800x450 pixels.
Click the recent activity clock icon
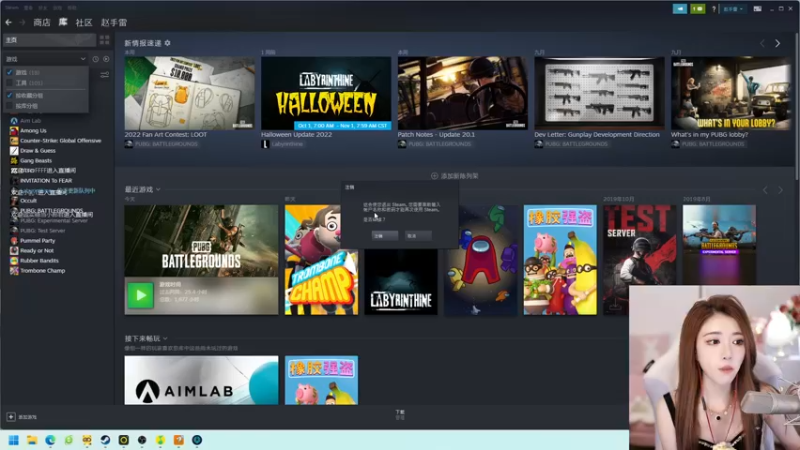click(95, 59)
